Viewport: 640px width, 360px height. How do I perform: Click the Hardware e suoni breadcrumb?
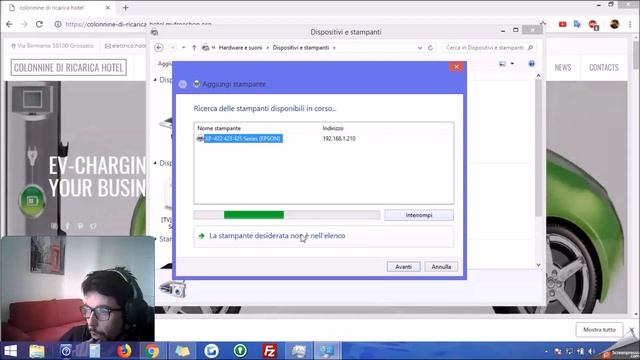240,48
